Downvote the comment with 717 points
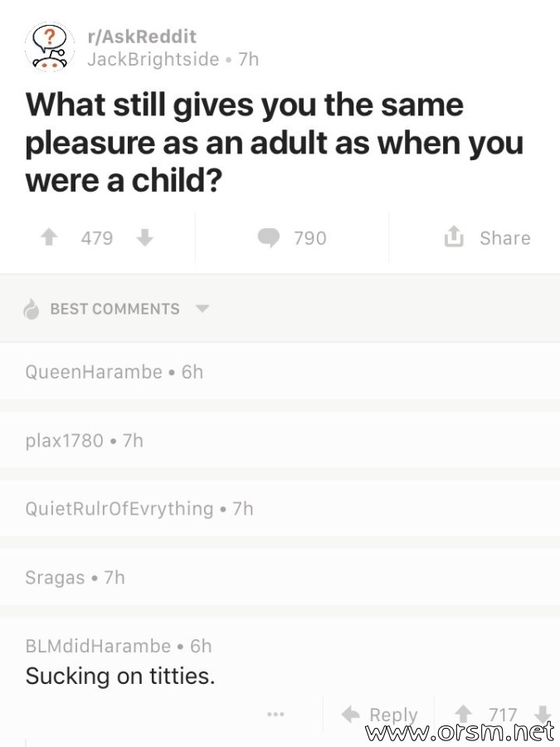 pos(542,714)
